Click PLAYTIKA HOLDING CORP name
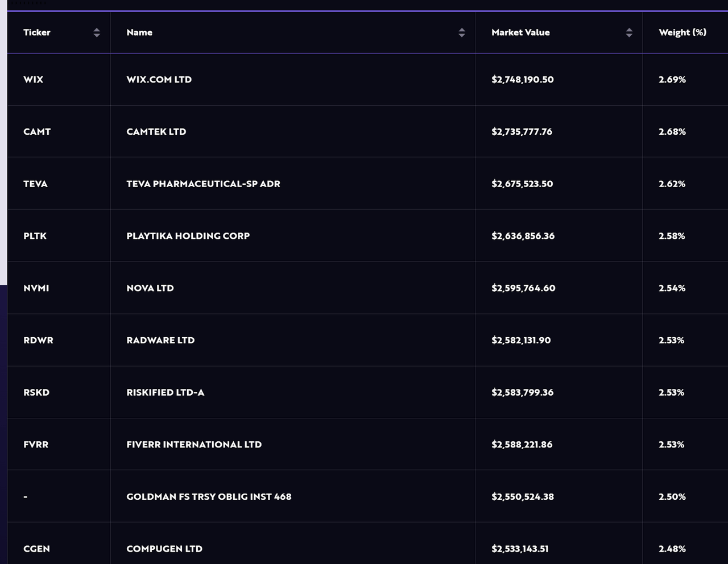Viewport: 728px width, 564px height. pos(188,236)
